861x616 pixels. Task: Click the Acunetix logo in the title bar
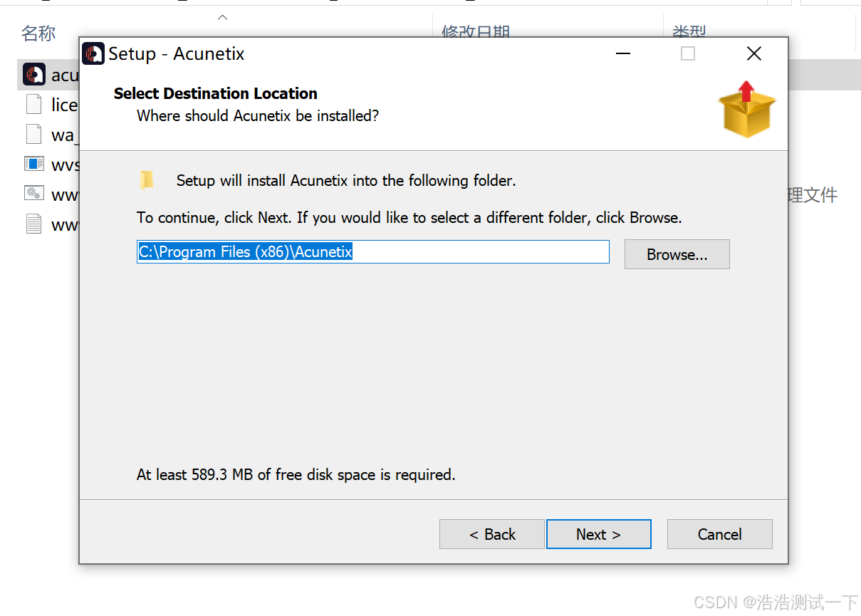point(93,53)
